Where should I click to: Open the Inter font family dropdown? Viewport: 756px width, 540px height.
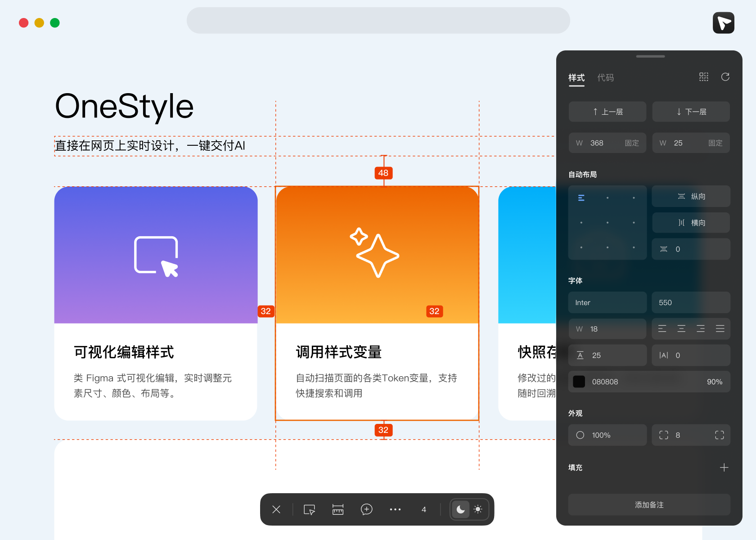(x=607, y=303)
